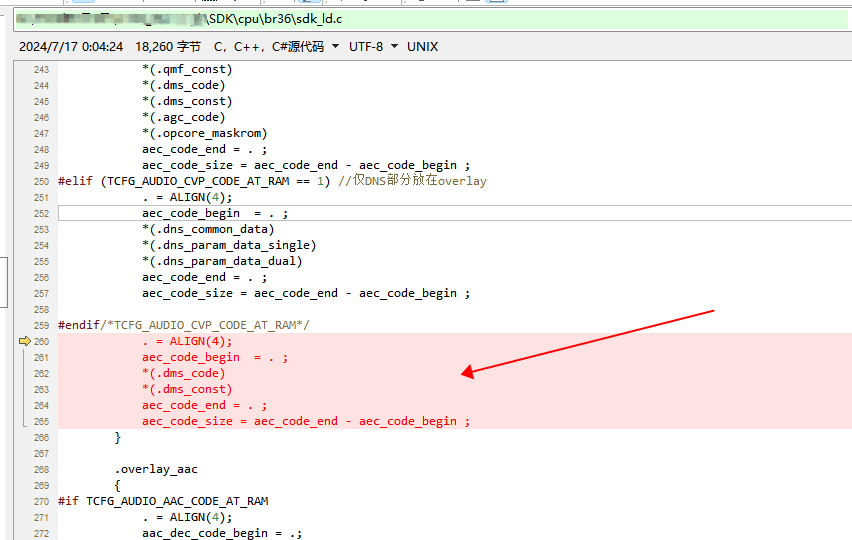Click line 248 aec_code_end assignment
This screenshot has width=852, height=540.
pos(204,149)
